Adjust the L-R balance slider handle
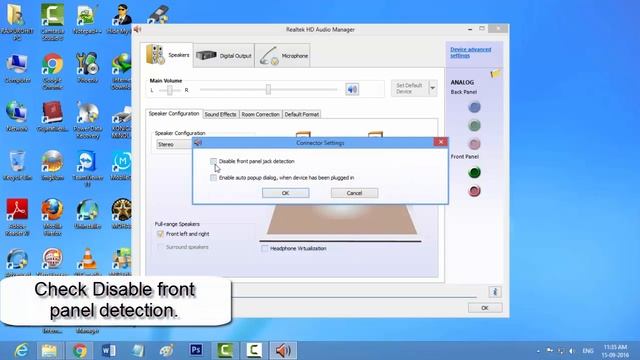Image resolution: width=640 pixels, height=360 pixels. [x=170, y=90]
